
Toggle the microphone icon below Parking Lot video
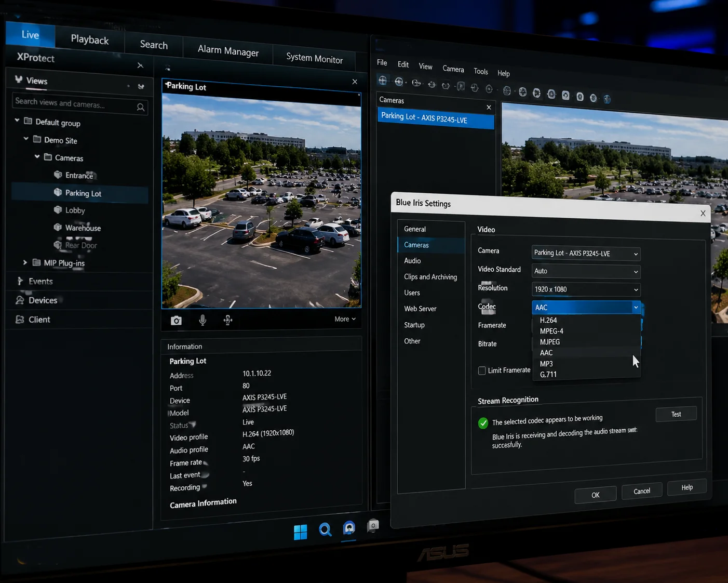(x=203, y=320)
